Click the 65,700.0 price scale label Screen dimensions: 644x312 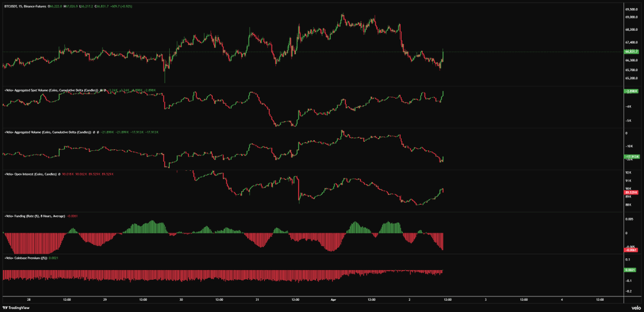tap(631, 70)
